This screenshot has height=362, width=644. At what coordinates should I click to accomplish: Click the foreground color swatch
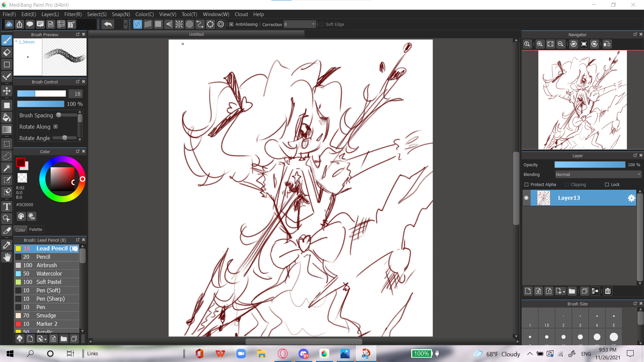[20, 163]
